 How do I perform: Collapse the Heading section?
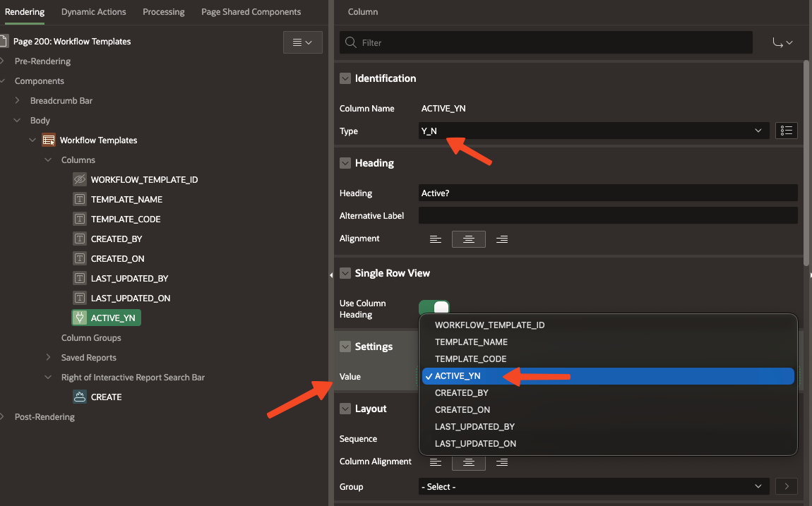tap(345, 163)
